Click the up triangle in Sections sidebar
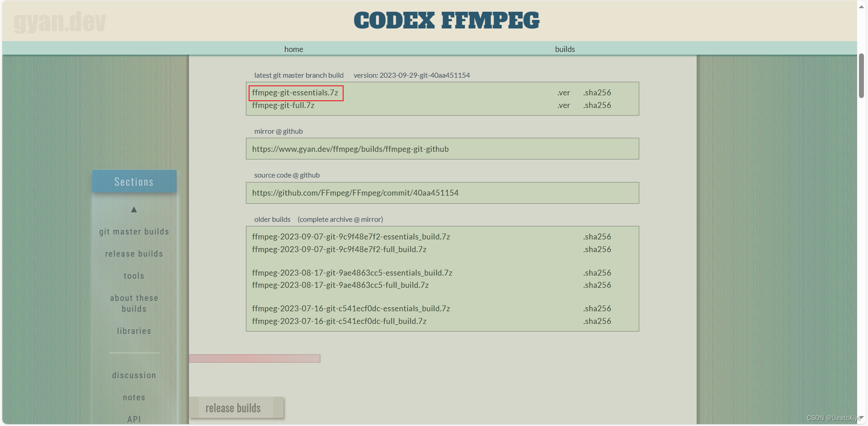 coord(134,210)
